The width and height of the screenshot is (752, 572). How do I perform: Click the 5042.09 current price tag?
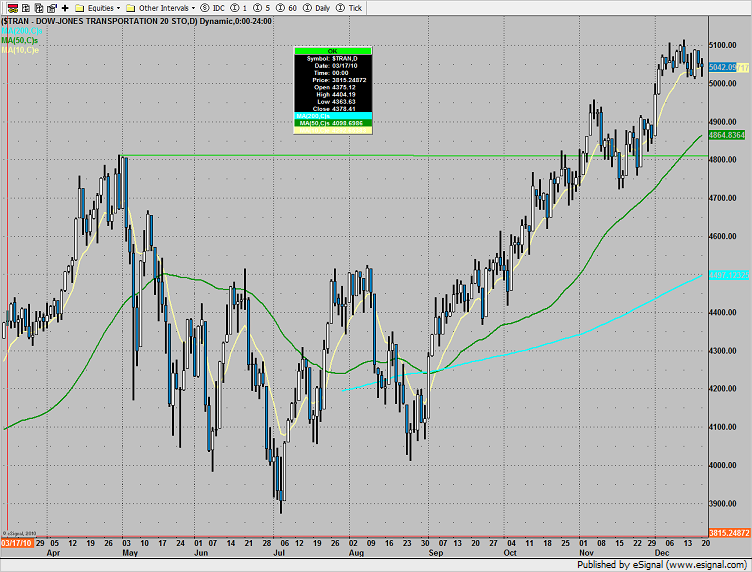[x=722, y=68]
